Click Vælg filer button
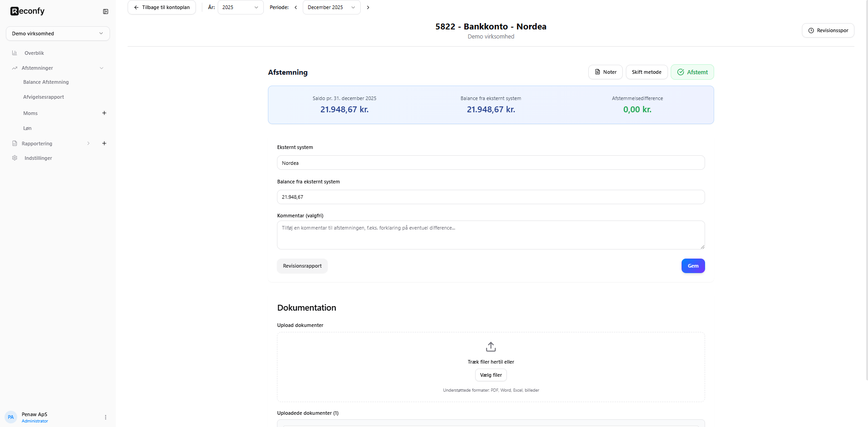The width and height of the screenshot is (868, 427). click(x=491, y=375)
